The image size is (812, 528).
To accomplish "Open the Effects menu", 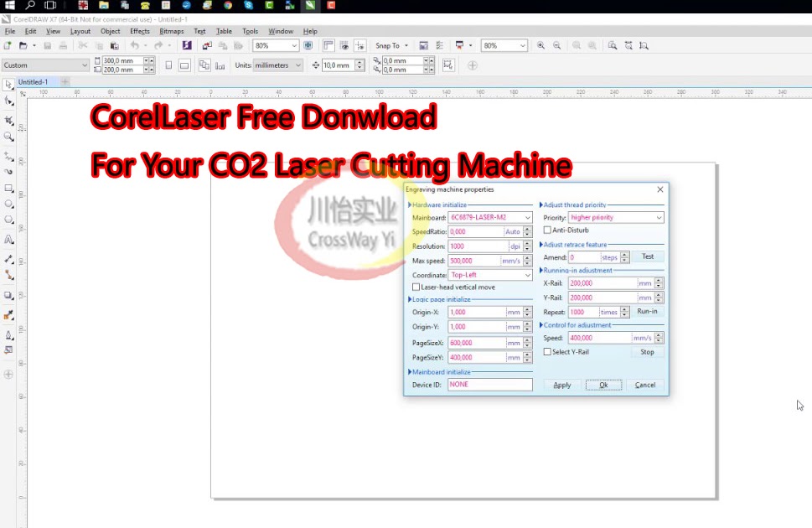I will coord(140,31).
